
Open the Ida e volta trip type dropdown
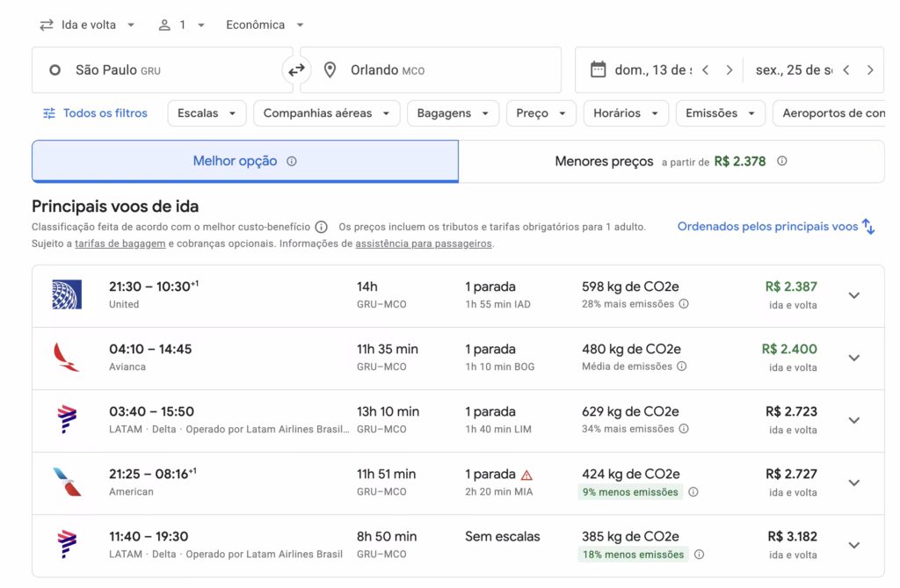click(x=87, y=25)
